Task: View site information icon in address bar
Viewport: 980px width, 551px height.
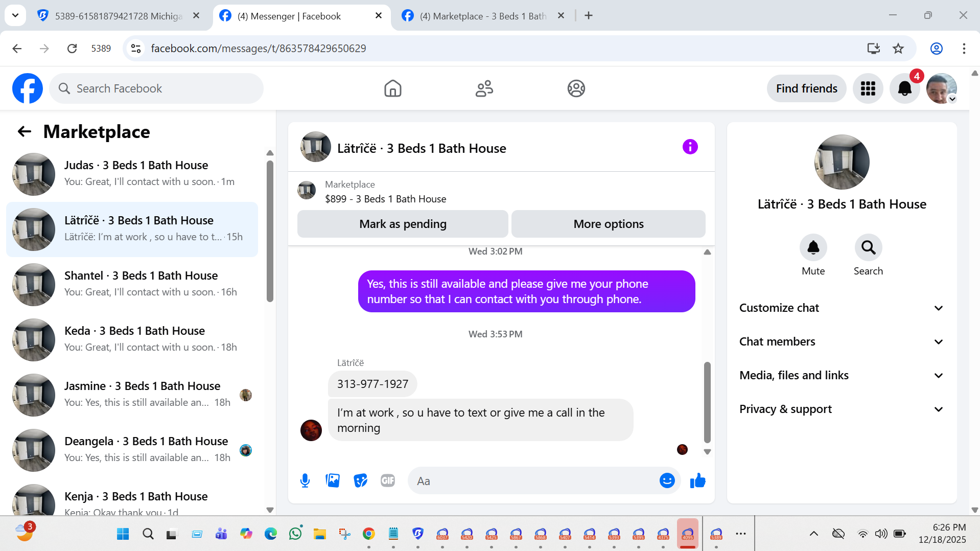Action: click(136, 49)
